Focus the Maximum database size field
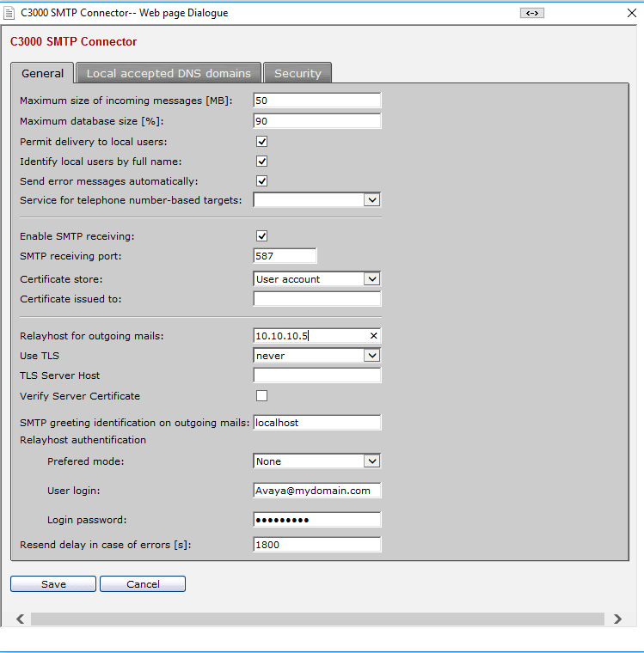The width and height of the screenshot is (644, 653). click(316, 121)
